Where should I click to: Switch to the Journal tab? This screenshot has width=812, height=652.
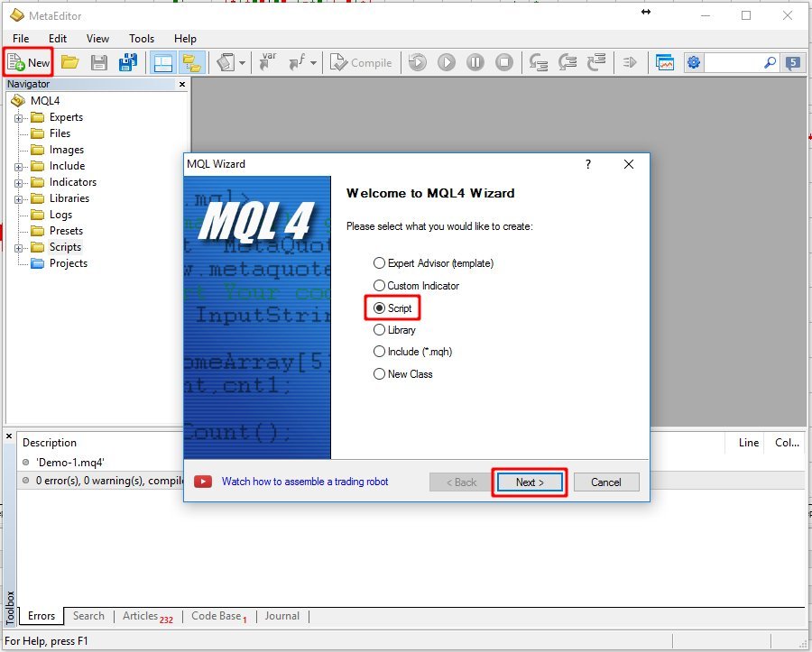click(x=281, y=616)
